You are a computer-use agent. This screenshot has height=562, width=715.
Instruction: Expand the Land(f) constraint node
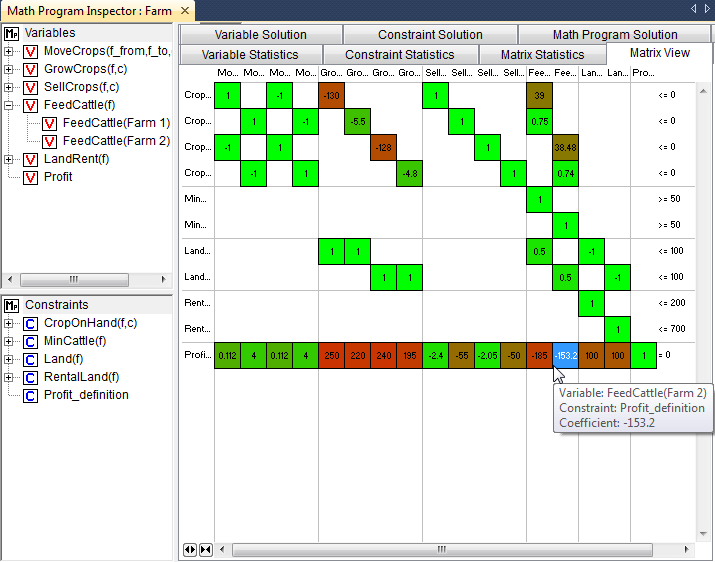point(8,359)
